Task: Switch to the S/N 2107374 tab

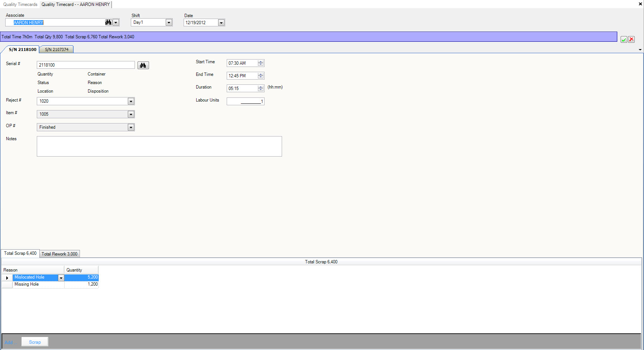Action: pos(56,49)
